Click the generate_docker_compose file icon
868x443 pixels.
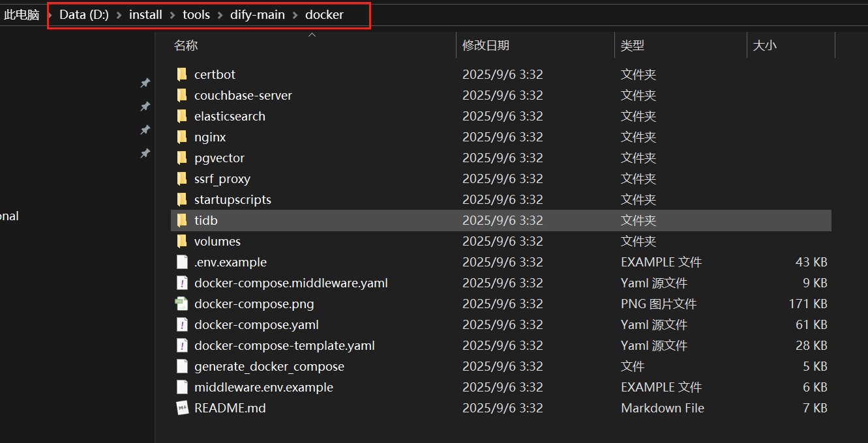point(182,366)
